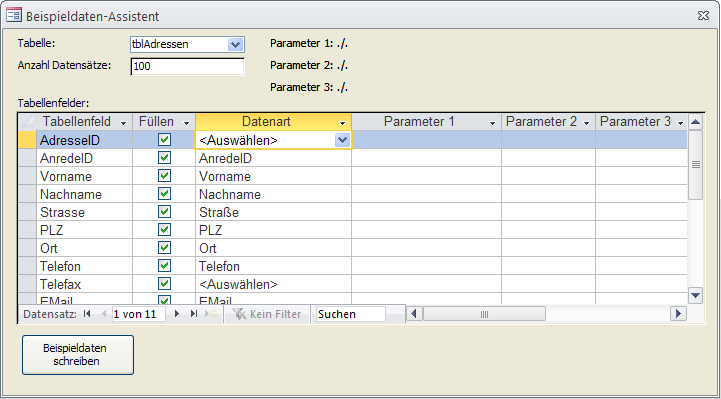The image size is (721, 399).
Task: Click Datenart cell 'Straße'
Action: tap(274, 212)
